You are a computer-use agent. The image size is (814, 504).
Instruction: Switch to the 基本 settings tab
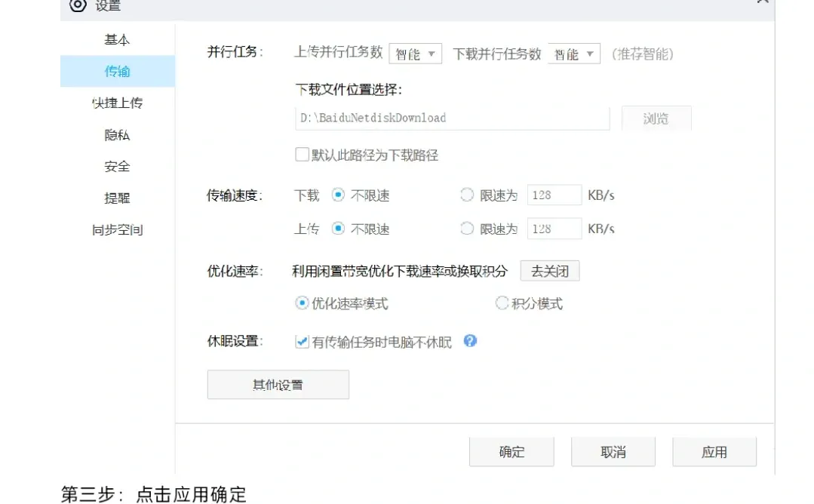(117, 39)
